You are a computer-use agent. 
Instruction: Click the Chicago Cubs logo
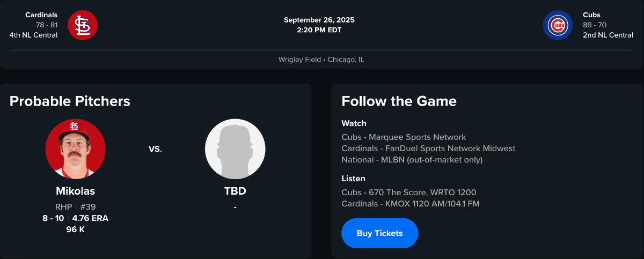click(558, 25)
